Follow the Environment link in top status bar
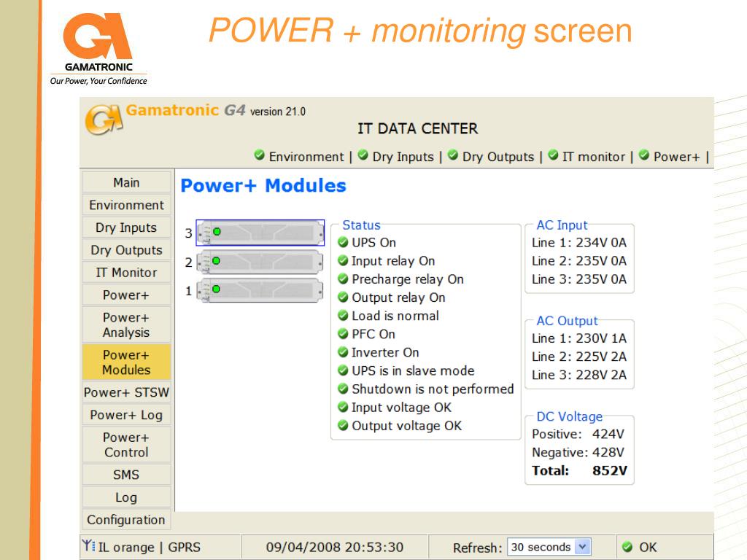The image size is (747, 560). (x=306, y=157)
